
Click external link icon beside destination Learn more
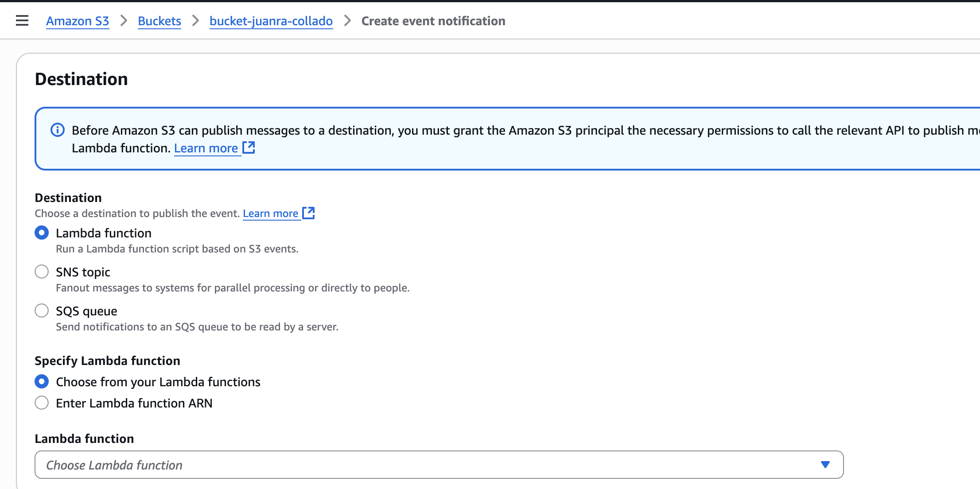point(308,213)
